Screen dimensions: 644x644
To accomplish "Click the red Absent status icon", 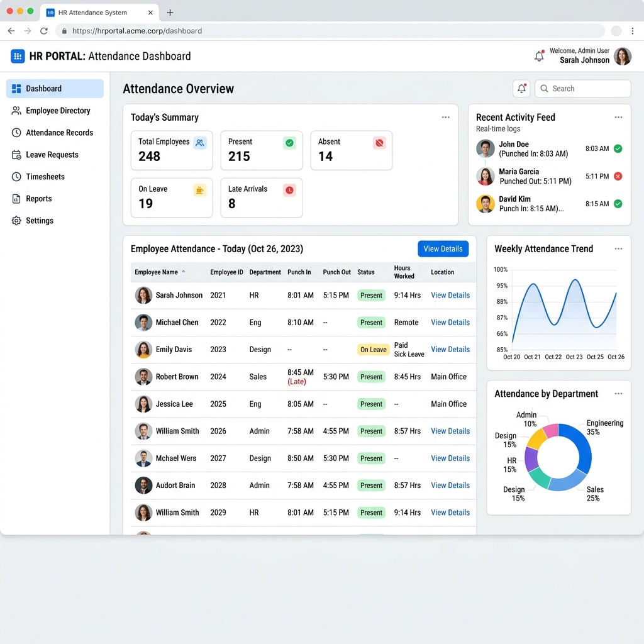I will [379, 143].
